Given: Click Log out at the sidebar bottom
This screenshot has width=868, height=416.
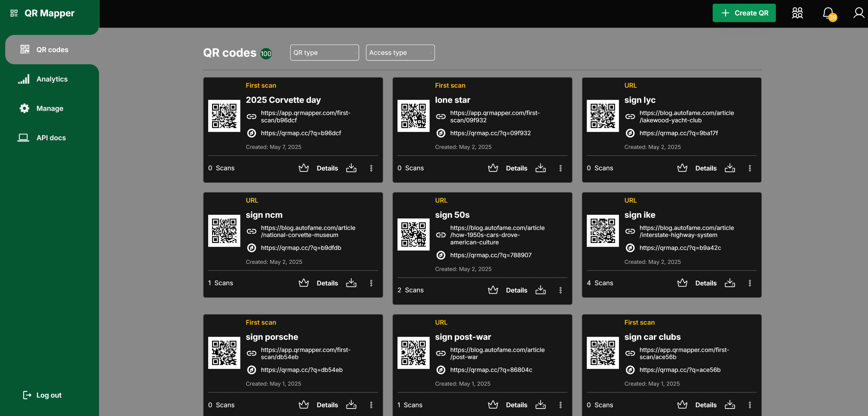Looking at the screenshot, I should pos(42,395).
